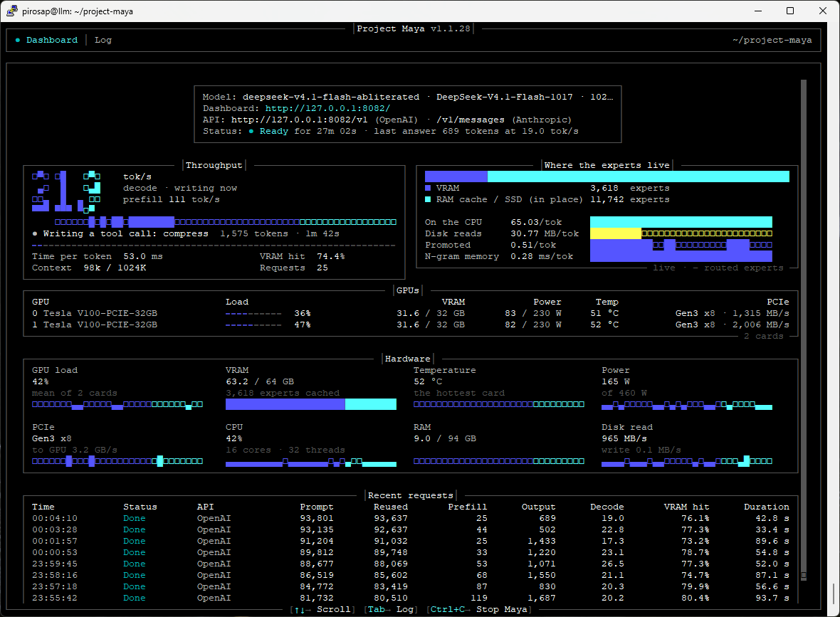Select the 00:04:10 request row time
Viewport: 840px width, 617px height.
(55, 519)
